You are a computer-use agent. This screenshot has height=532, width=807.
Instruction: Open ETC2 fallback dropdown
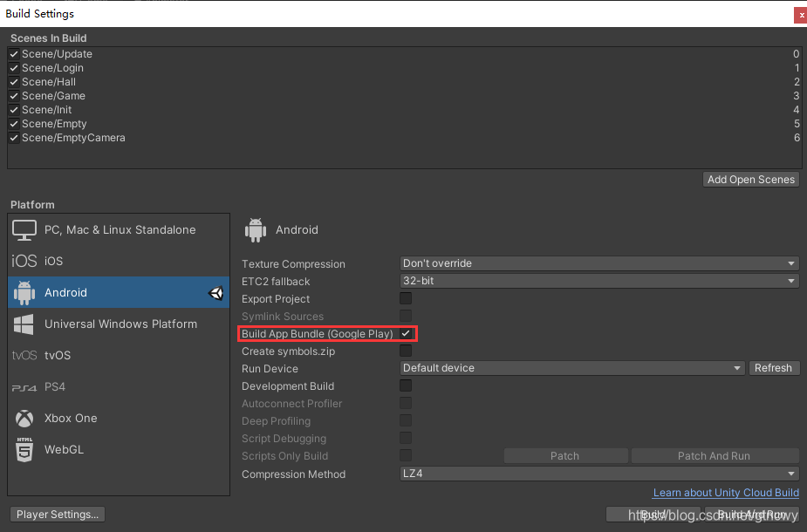point(599,281)
